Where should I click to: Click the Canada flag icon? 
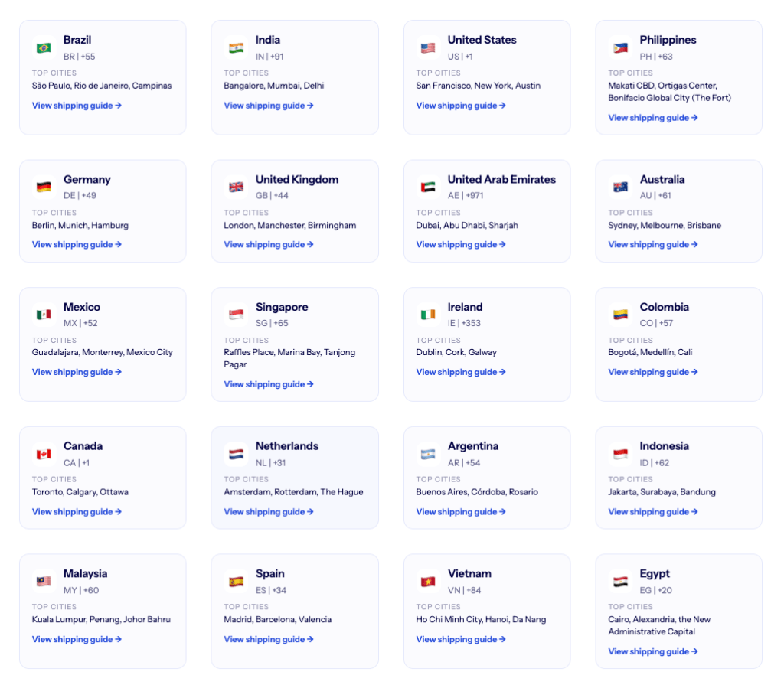click(44, 455)
